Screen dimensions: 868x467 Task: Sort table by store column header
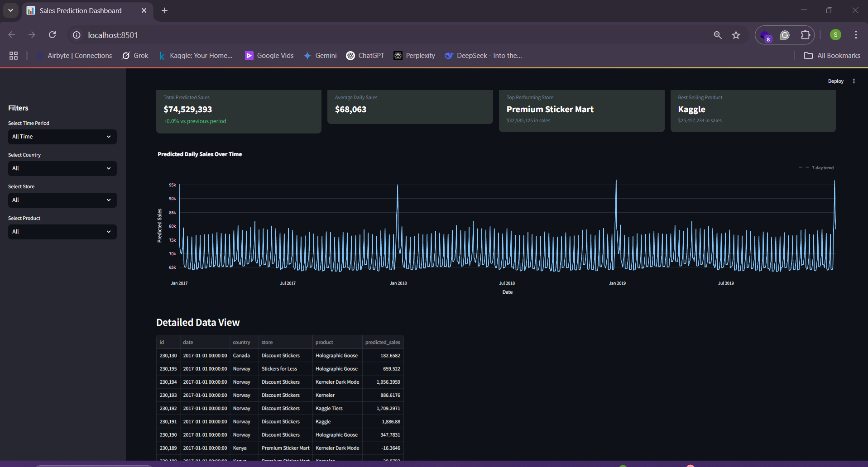[285, 342]
